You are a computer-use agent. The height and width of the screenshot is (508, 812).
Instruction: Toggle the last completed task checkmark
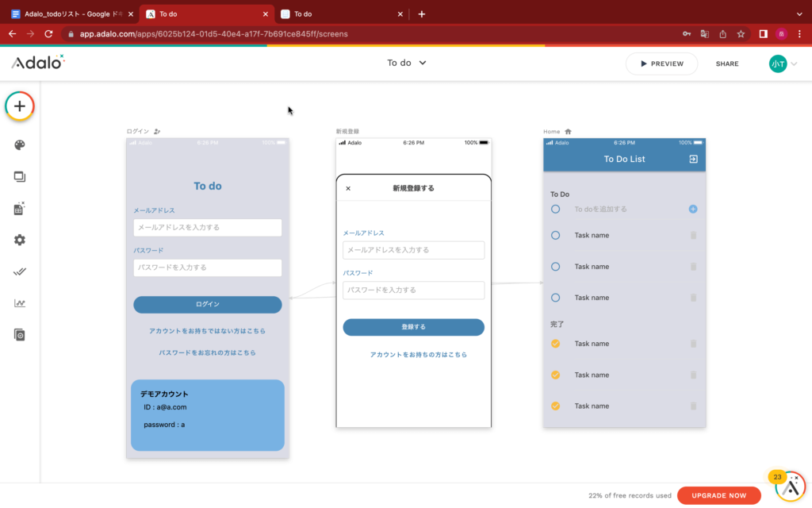tap(555, 406)
